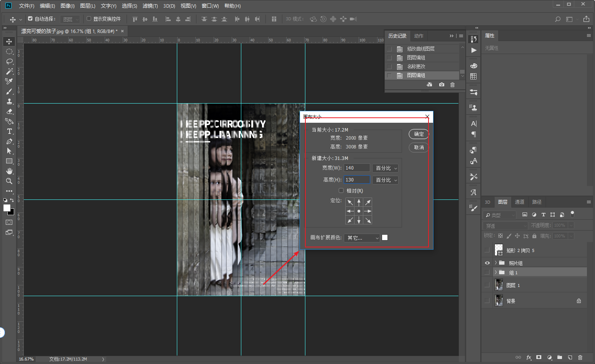The image size is (595, 364).
Task: Click the height 130 input field
Action: pos(357,180)
